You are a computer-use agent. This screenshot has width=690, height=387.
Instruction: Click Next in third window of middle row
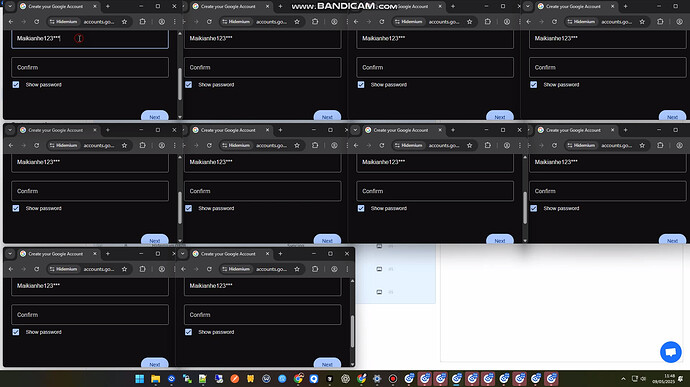[x=499, y=240]
